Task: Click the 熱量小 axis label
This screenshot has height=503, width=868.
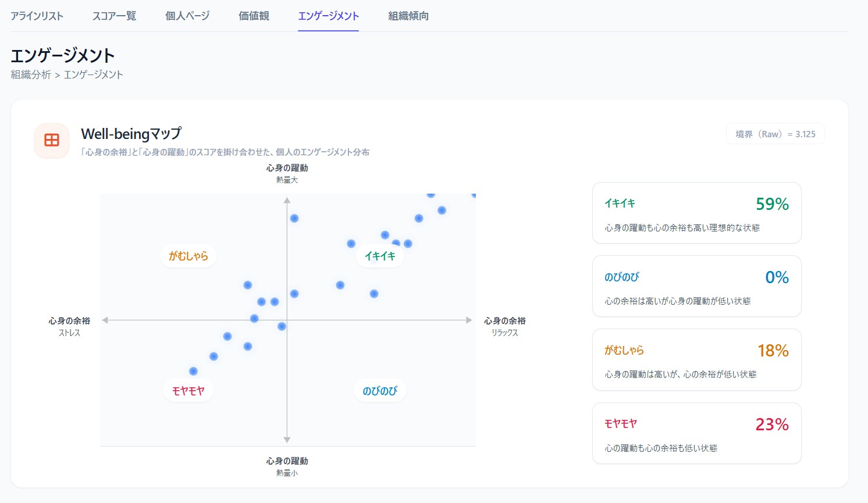Action: click(x=287, y=473)
